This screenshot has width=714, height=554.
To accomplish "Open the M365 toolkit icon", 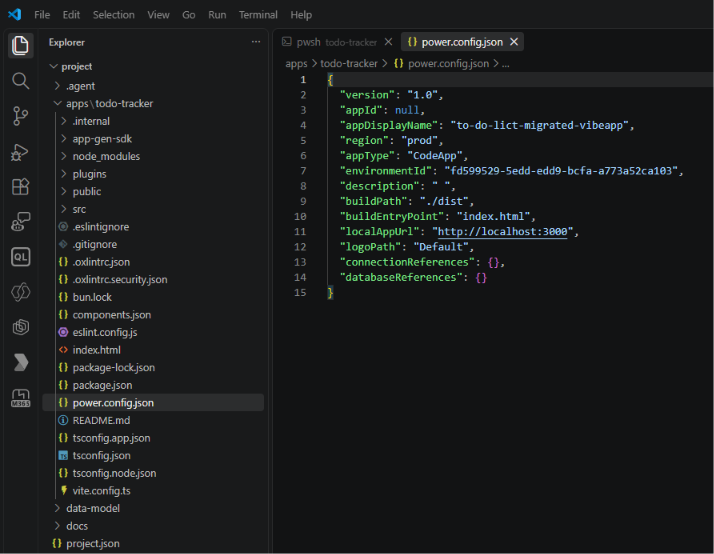I will (20, 398).
